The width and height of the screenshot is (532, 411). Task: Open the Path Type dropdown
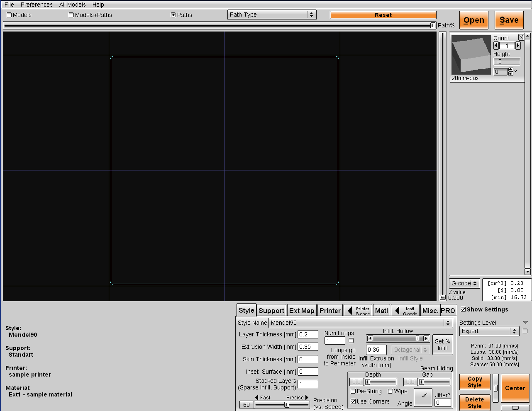[272, 15]
